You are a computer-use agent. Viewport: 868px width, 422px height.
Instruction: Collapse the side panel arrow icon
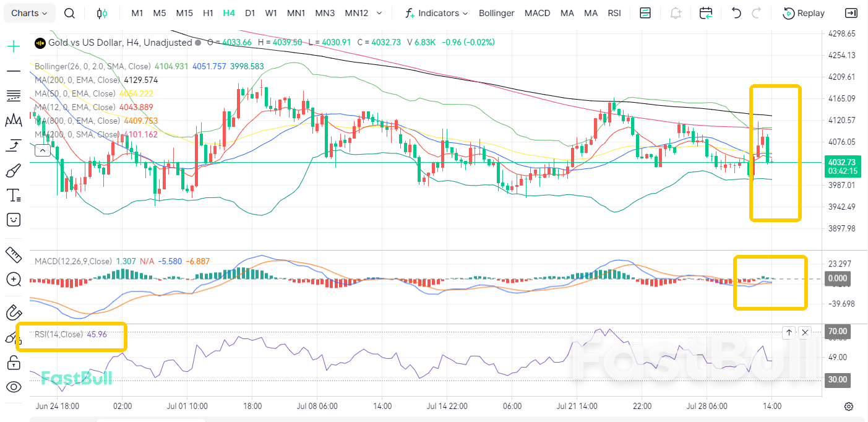point(851,13)
